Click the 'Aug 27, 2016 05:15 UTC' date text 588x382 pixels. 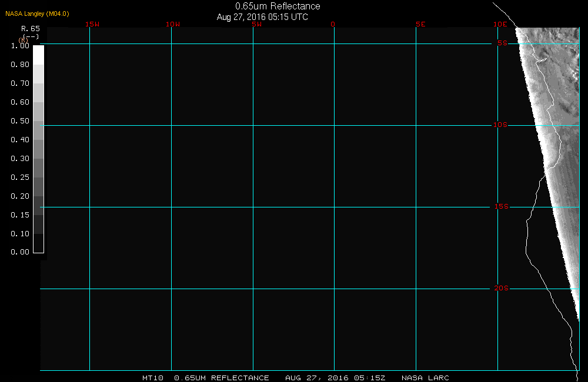(262, 17)
